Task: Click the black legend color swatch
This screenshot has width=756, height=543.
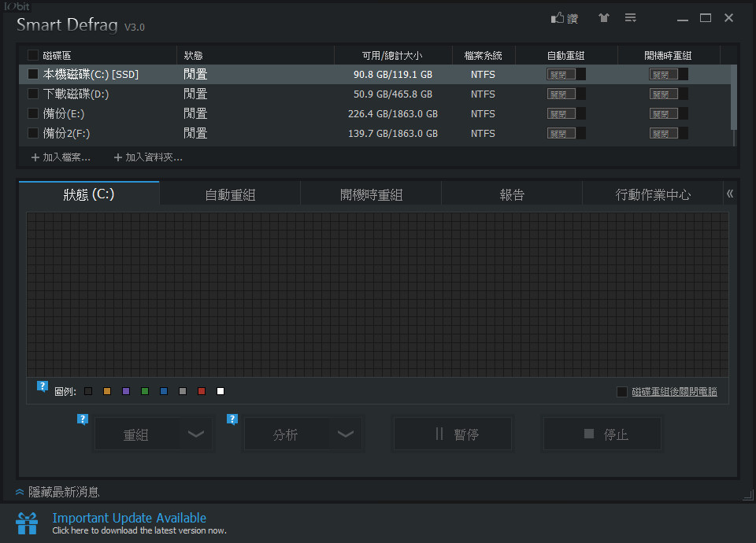Action: click(88, 391)
